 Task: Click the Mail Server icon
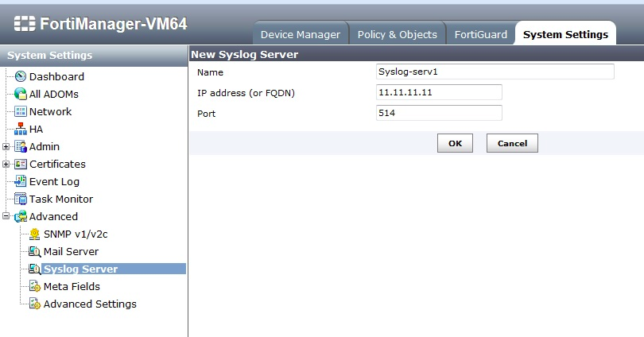[34, 252]
